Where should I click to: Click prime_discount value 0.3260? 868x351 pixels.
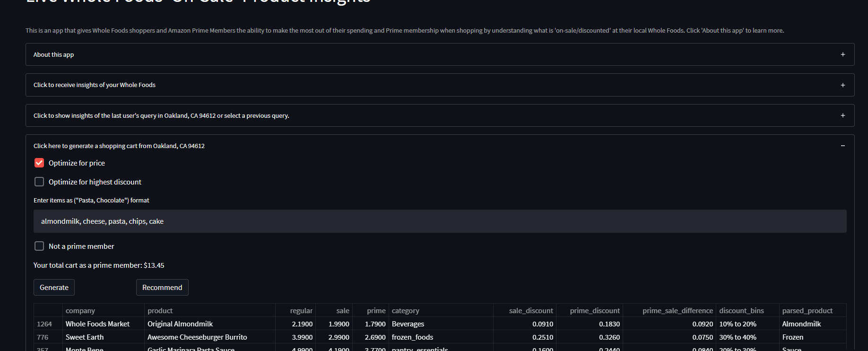click(589, 337)
